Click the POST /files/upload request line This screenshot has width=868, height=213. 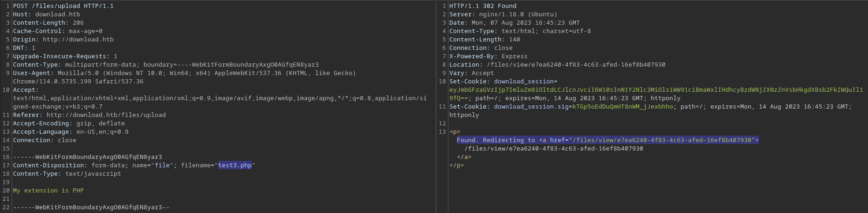click(x=63, y=6)
